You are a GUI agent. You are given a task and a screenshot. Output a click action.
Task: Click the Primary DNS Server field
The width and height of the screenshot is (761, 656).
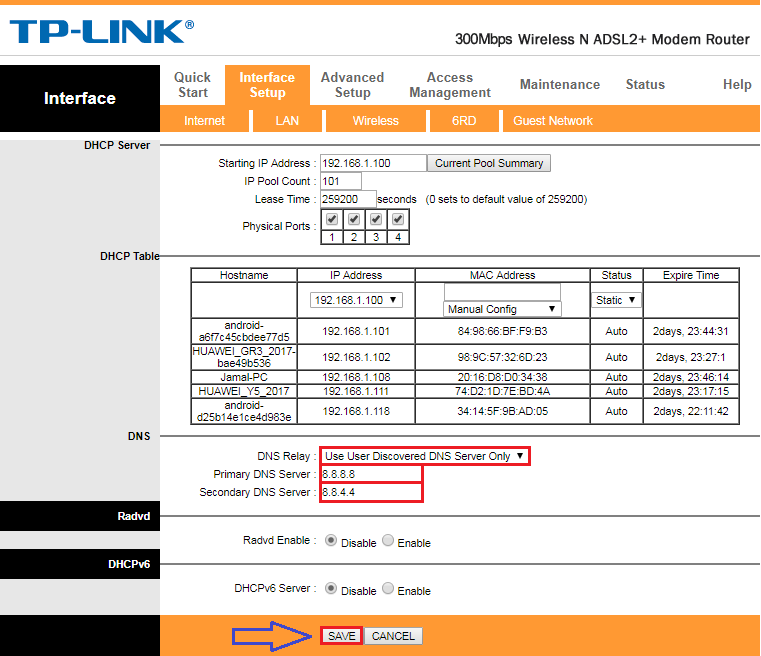(371, 474)
